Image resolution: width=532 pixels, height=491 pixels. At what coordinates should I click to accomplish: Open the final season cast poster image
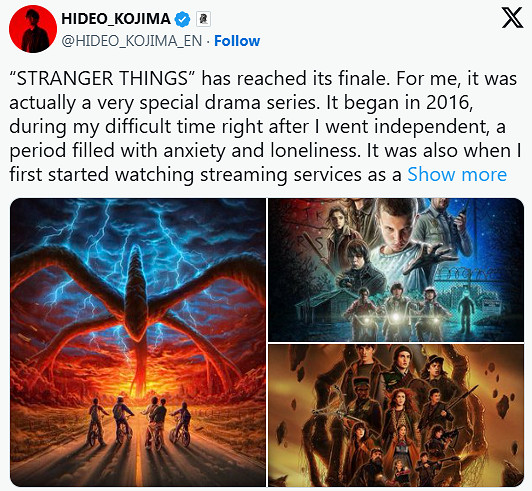396,416
